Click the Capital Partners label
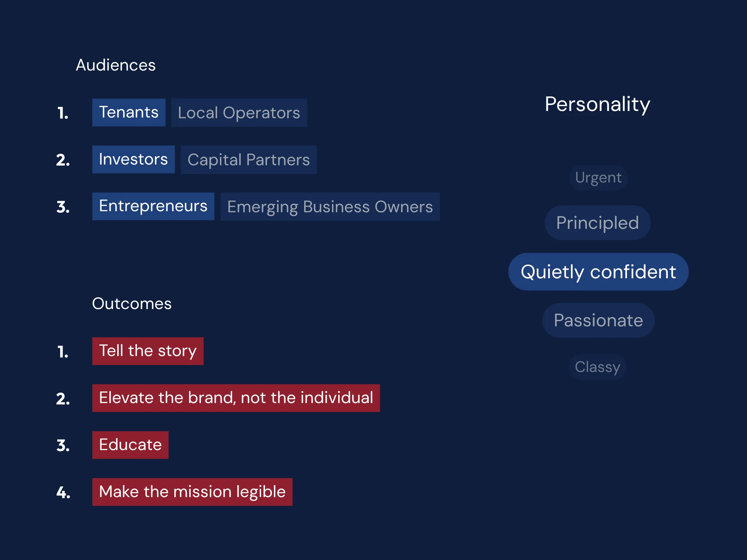The image size is (747, 560). click(x=249, y=160)
